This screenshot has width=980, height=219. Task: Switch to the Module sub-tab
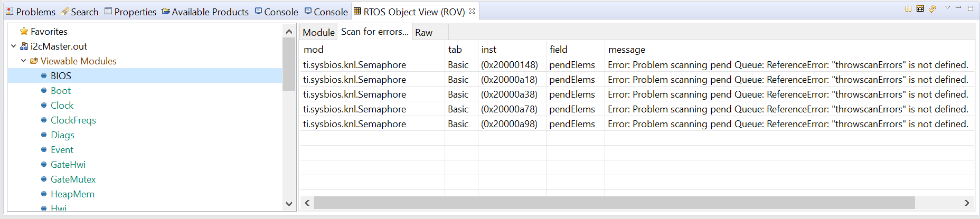point(318,32)
